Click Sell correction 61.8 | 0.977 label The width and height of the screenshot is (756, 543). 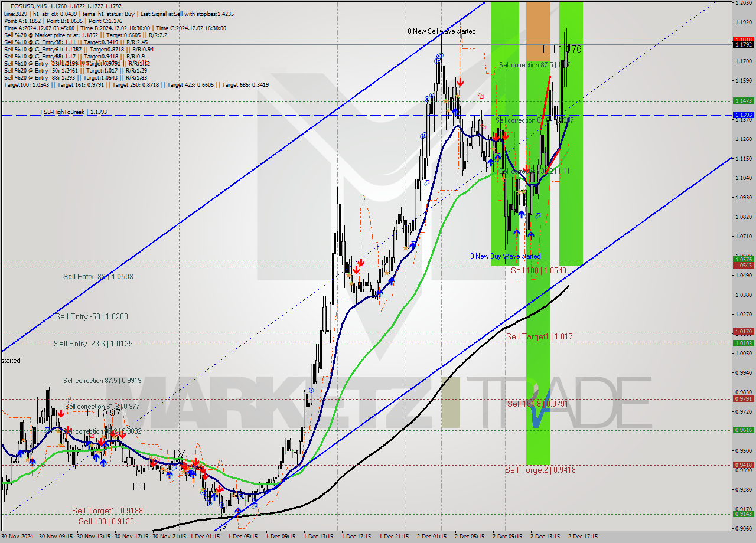coord(102,407)
